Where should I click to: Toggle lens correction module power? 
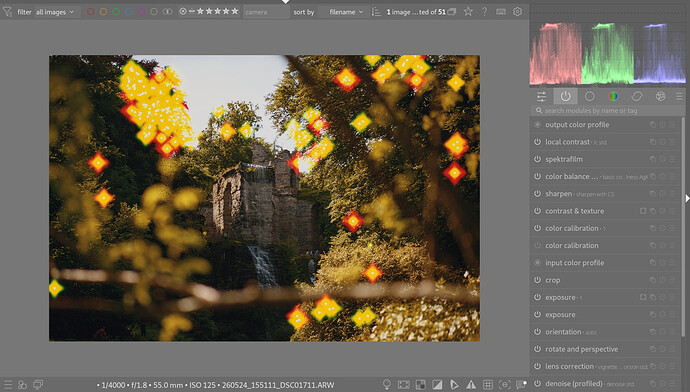click(x=537, y=366)
